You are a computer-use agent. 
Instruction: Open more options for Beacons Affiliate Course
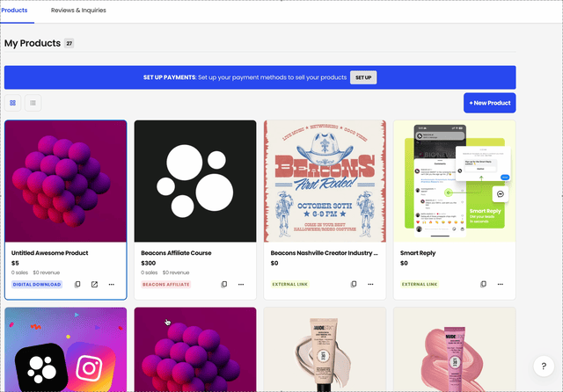pyautogui.click(x=241, y=285)
